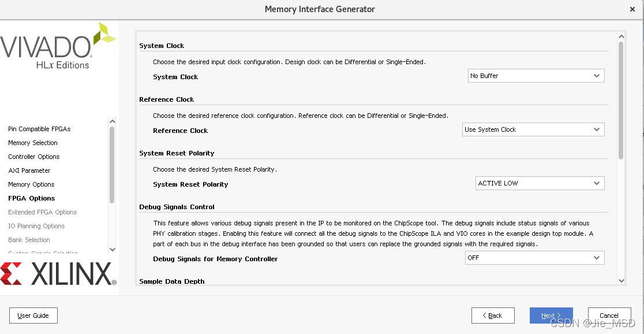Click the System Clock section heading

(162, 46)
